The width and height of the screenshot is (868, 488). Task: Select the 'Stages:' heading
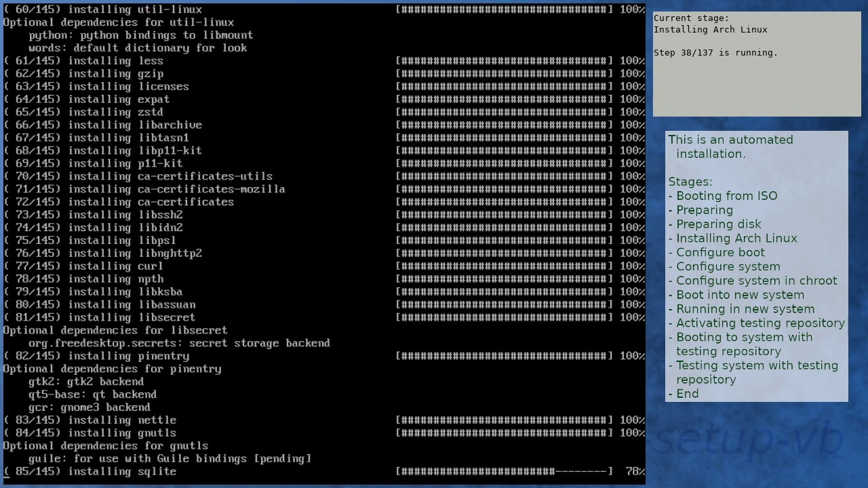coord(690,182)
